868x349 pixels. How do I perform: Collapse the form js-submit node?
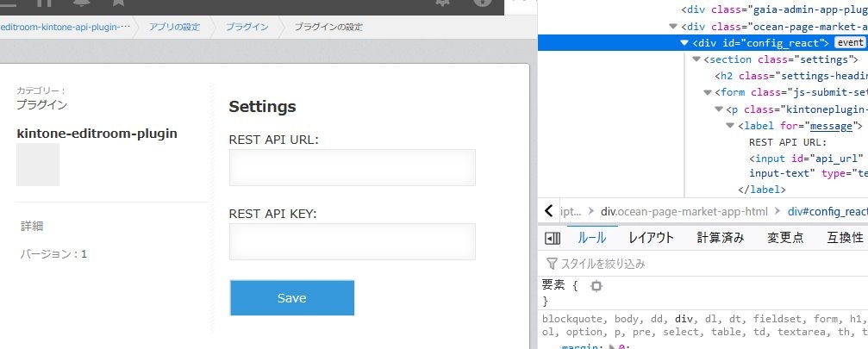pyautogui.click(x=707, y=92)
